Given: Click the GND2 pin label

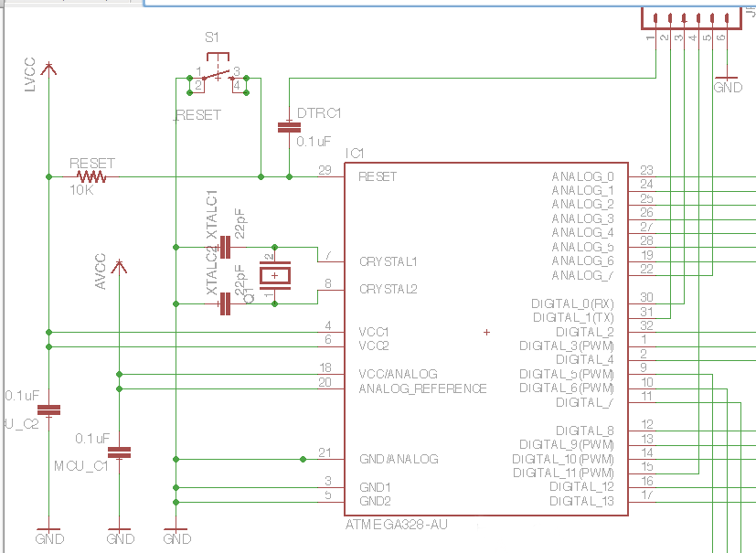Looking at the screenshot, I should pyautogui.click(x=375, y=502).
